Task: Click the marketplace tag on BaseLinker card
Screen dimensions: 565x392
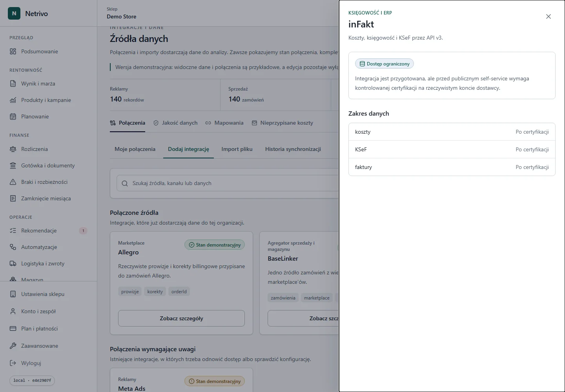Action: point(317,298)
